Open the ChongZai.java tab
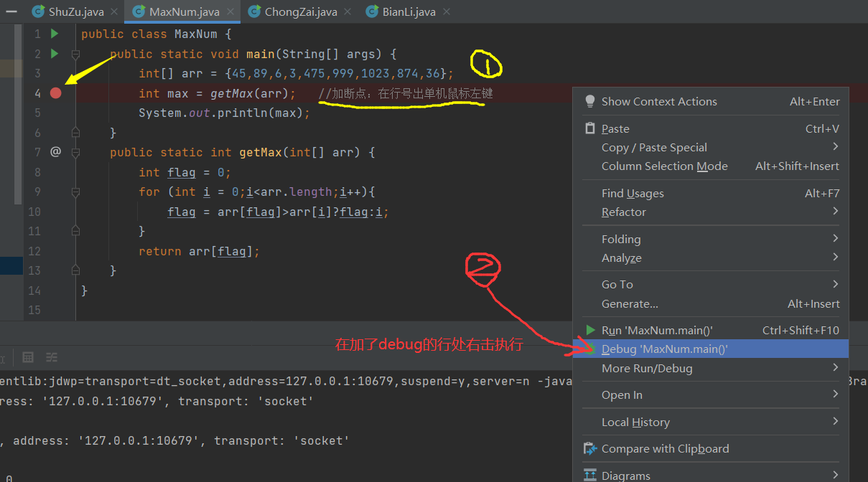 tap(301, 11)
